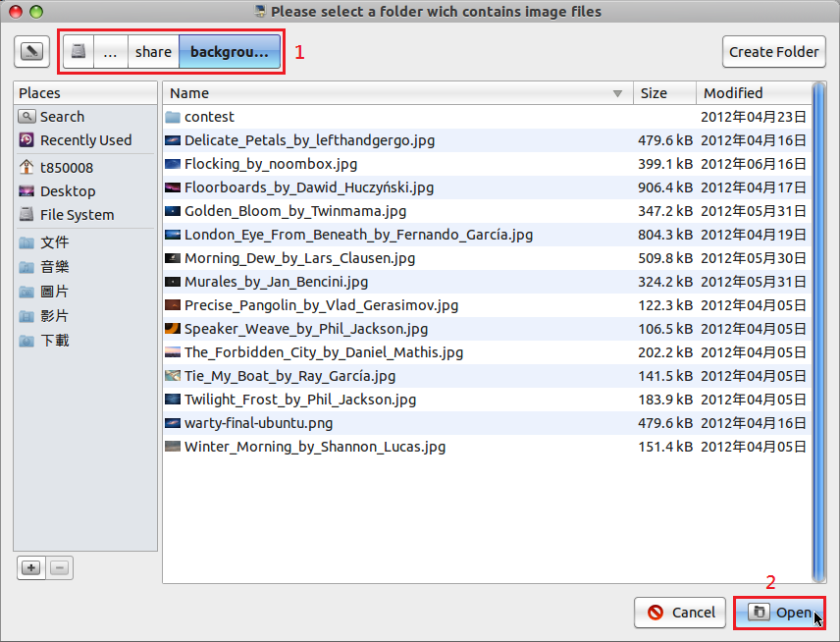Image resolution: width=840 pixels, height=642 pixels.
Task: Go to t850008 home folder
Action: click(67, 168)
